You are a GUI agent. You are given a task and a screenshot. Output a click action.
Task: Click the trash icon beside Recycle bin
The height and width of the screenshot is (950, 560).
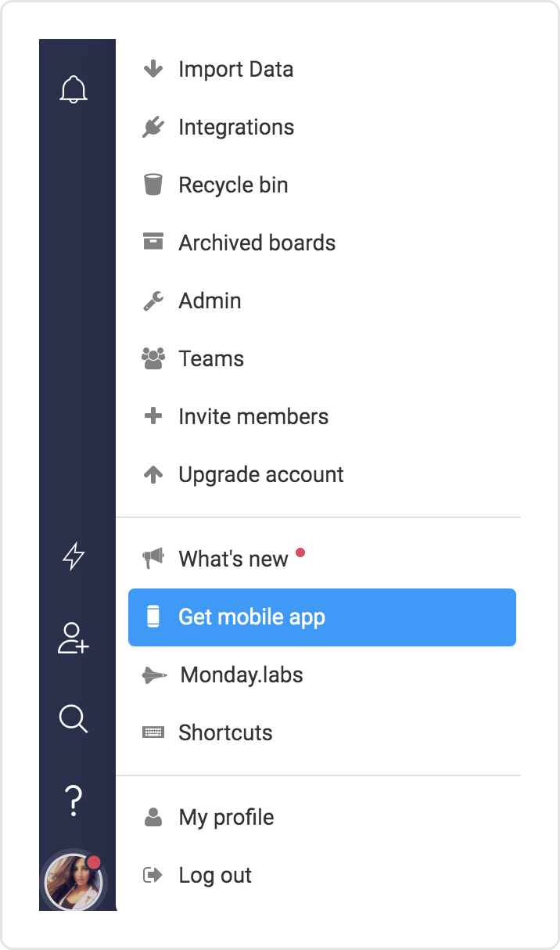click(x=153, y=185)
